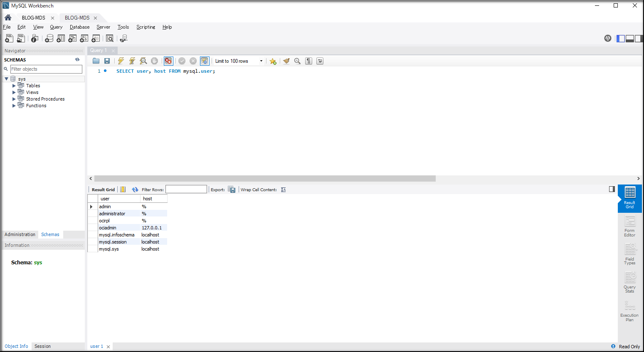This screenshot has height=352, width=644.
Task: Toggle the bottom output panel
Action: click(x=630, y=39)
